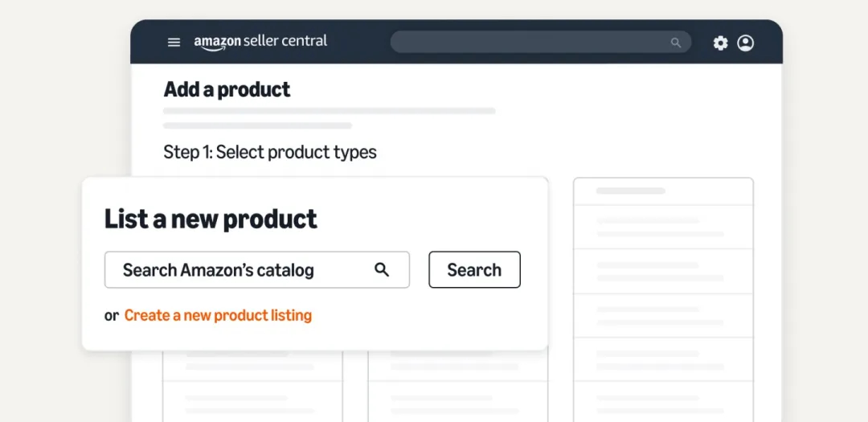Click the magnifier icon in header search
Viewport: 868px width, 422px height.
point(676,43)
